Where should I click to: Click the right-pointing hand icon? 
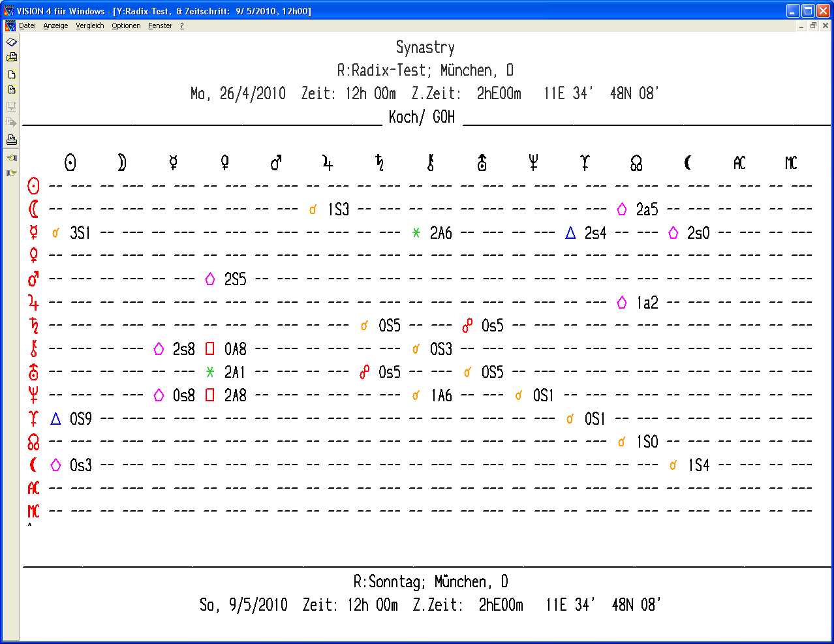point(11,173)
